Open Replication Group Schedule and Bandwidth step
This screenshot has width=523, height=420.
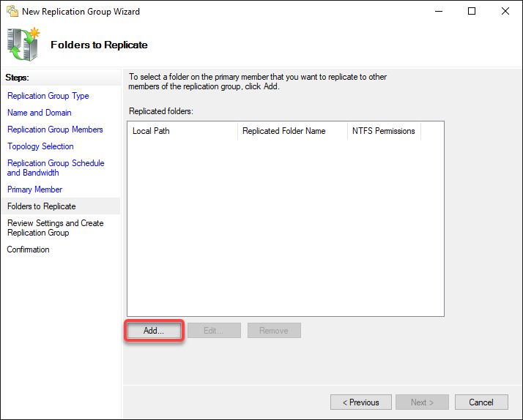pos(56,168)
